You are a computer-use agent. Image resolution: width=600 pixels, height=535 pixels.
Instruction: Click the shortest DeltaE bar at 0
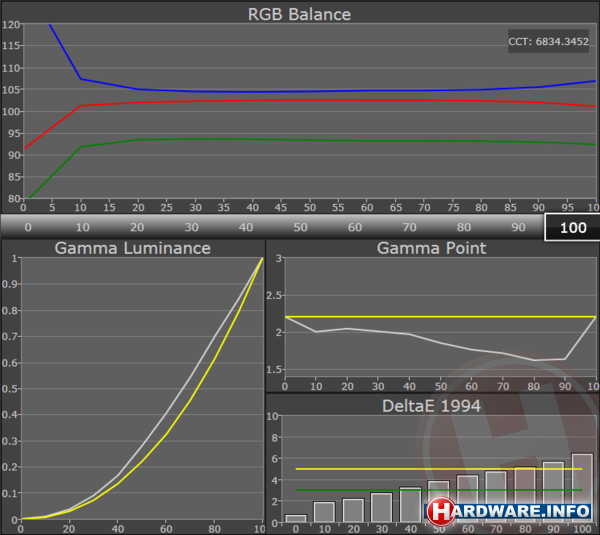(x=296, y=518)
